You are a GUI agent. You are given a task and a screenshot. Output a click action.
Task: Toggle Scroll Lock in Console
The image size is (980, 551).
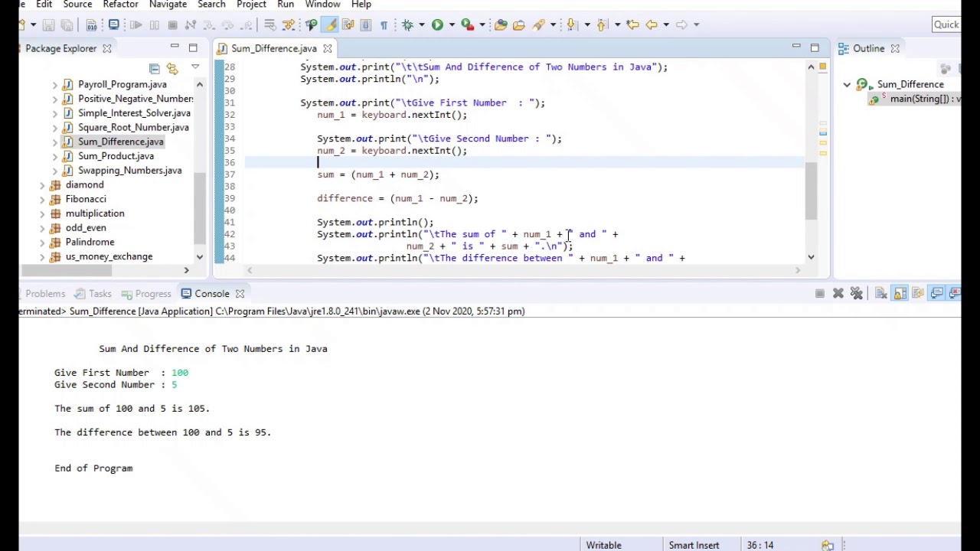(x=900, y=293)
